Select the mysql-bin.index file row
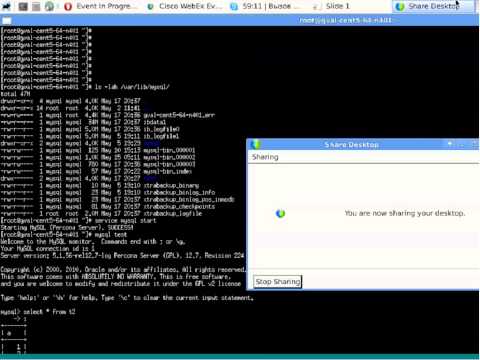 [96, 171]
